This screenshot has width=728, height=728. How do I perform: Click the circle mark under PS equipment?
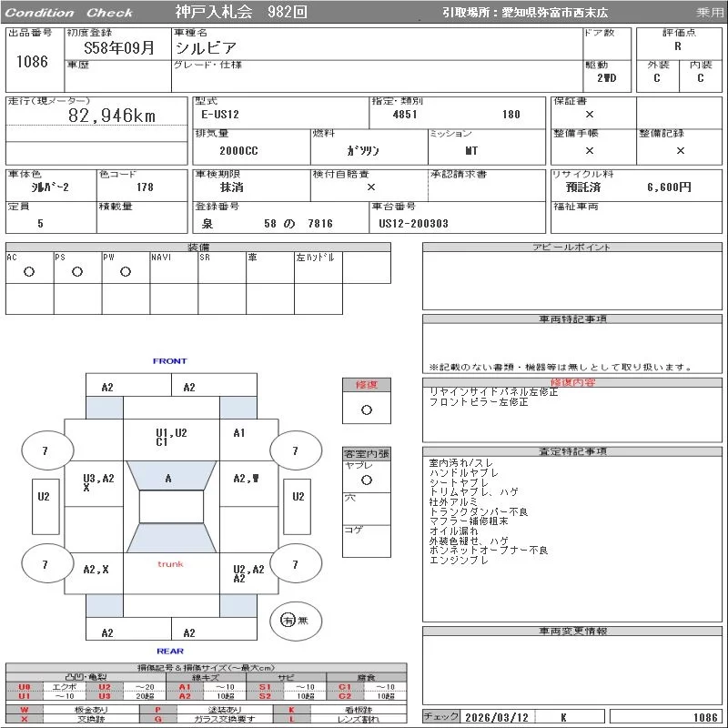pos(77,272)
